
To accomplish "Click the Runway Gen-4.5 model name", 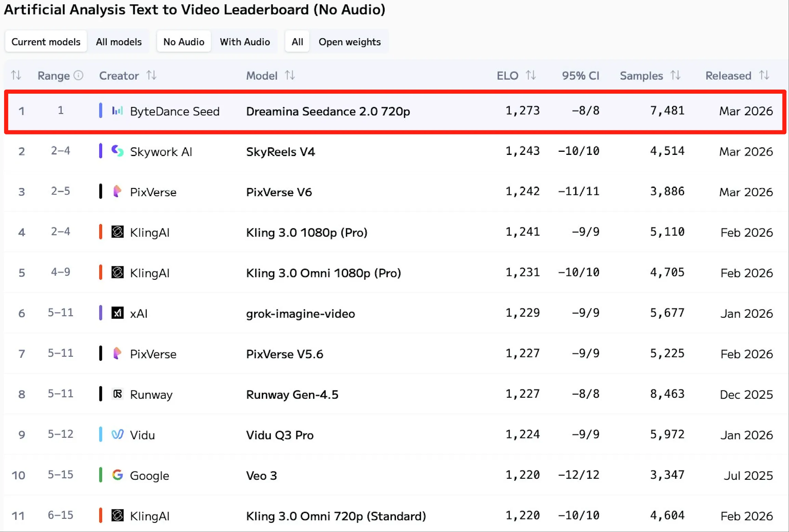I will (292, 395).
